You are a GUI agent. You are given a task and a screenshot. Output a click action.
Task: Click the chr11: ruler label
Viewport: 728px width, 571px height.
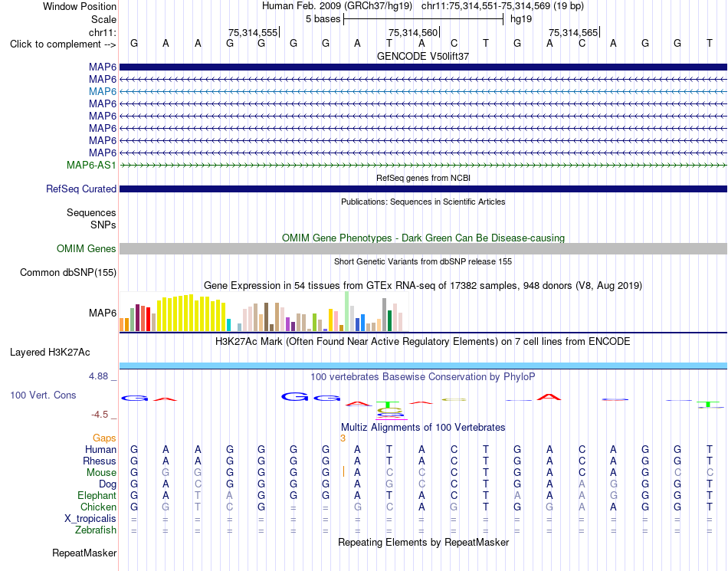coord(103,32)
